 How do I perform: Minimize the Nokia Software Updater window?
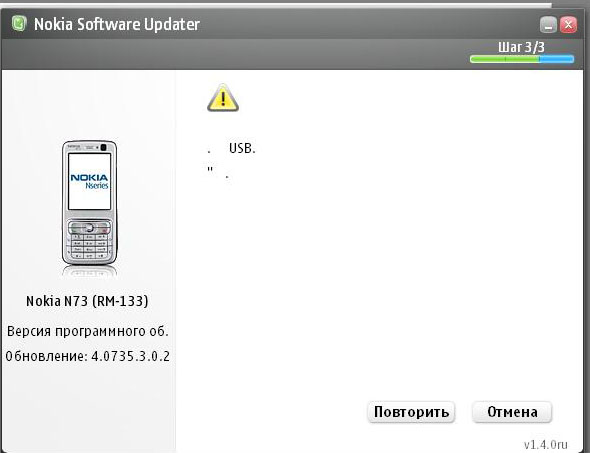coord(548,25)
